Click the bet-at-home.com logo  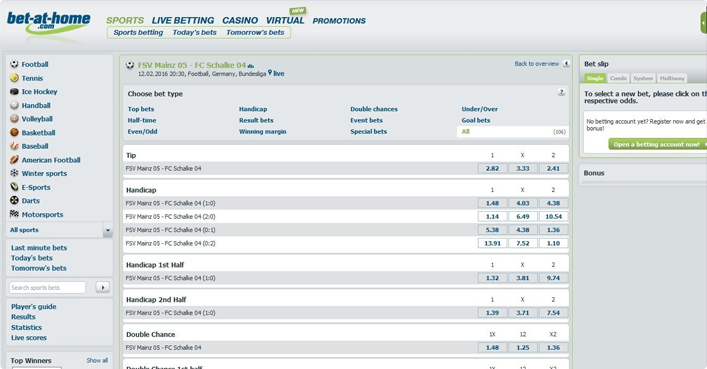[x=49, y=23]
